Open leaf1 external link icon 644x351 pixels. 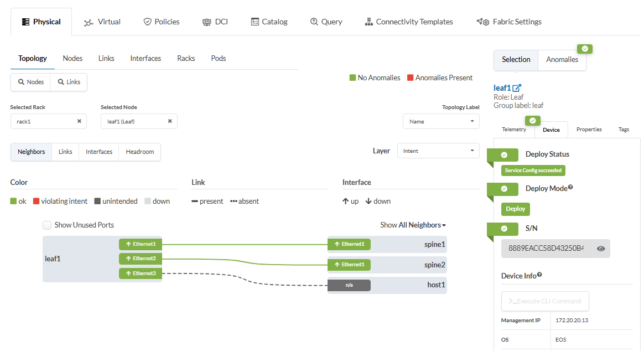click(x=517, y=88)
